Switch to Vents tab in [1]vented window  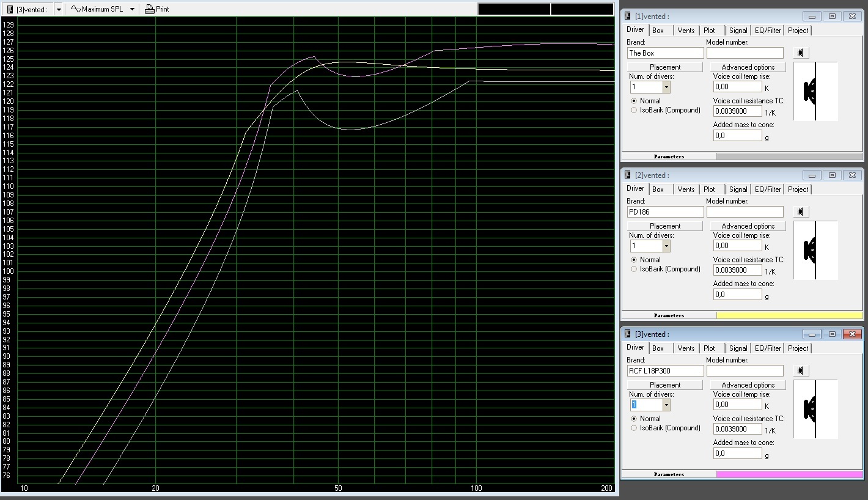click(686, 31)
